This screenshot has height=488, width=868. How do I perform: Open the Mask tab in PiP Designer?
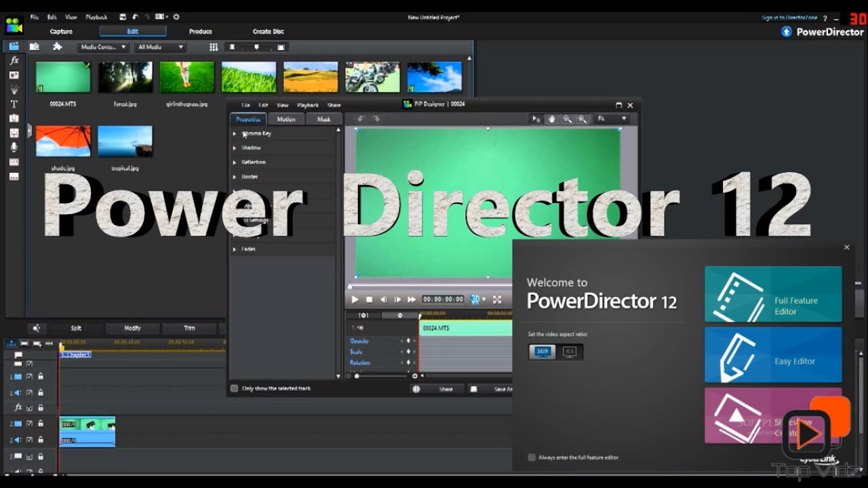click(324, 119)
